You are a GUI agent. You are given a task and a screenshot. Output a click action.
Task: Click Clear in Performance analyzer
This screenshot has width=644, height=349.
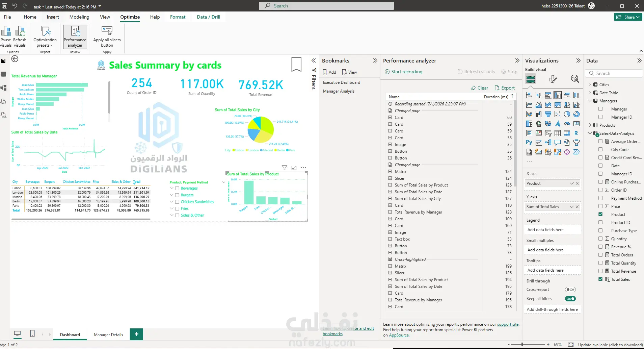pyautogui.click(x=480, y=88)
